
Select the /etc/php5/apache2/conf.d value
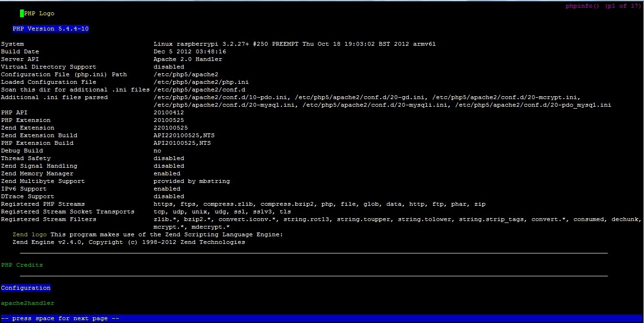199,90
